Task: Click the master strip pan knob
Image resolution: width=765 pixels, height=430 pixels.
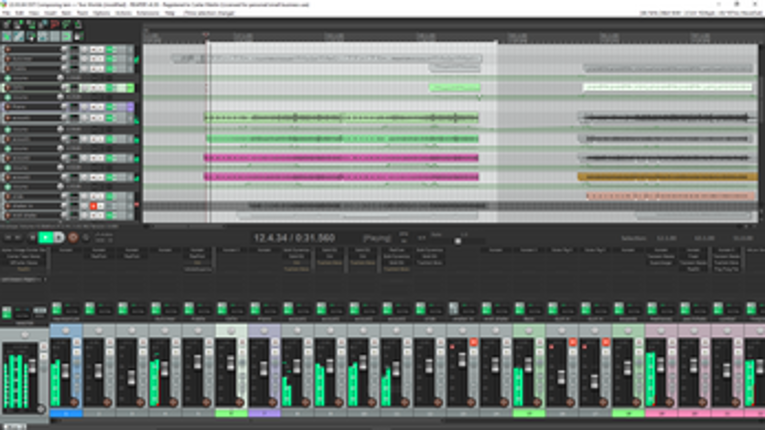Action: [x=24, y=335]
